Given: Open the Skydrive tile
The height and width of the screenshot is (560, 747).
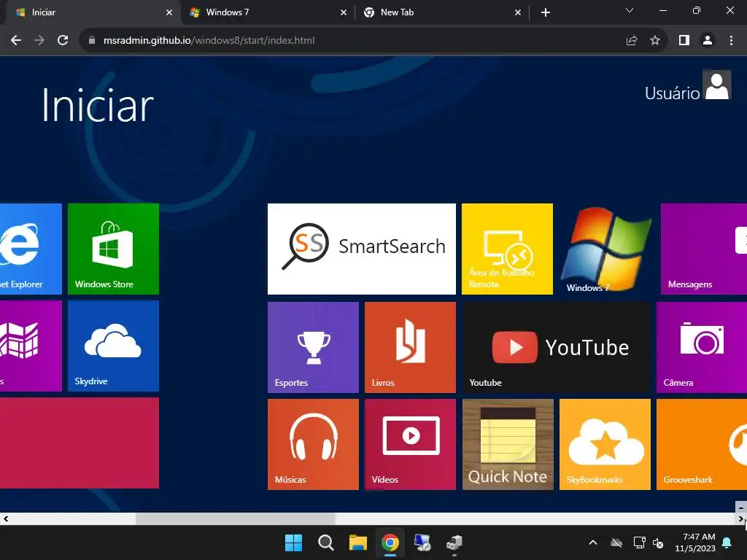Looking at the screenshot, I should coord(113,346).
